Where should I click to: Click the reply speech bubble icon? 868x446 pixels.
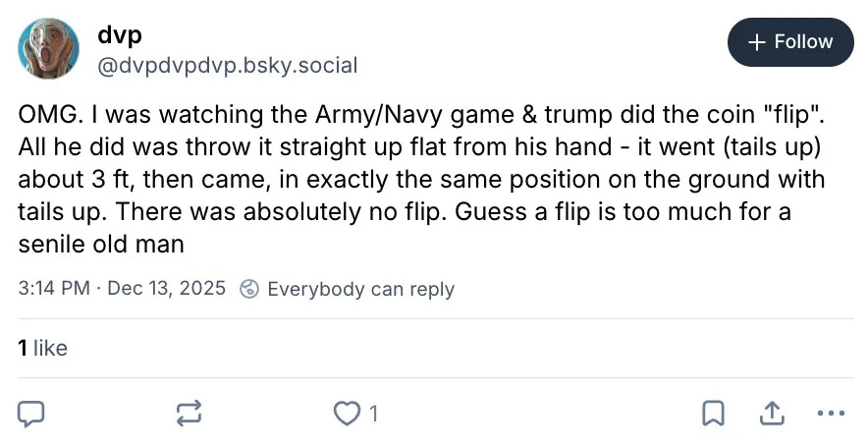pyautogui.click(x=32, y=415)
